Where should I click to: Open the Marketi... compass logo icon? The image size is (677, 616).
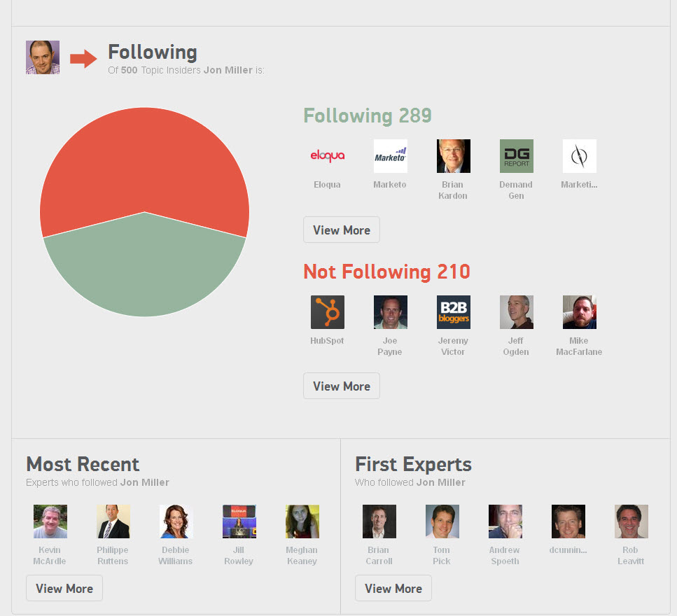point(579,156)
